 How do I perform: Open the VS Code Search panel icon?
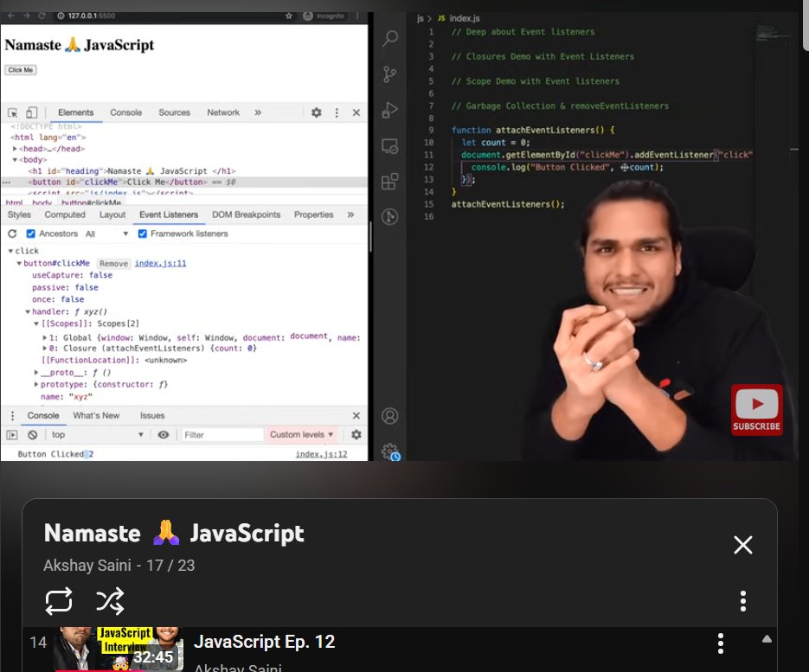[390, 38]
